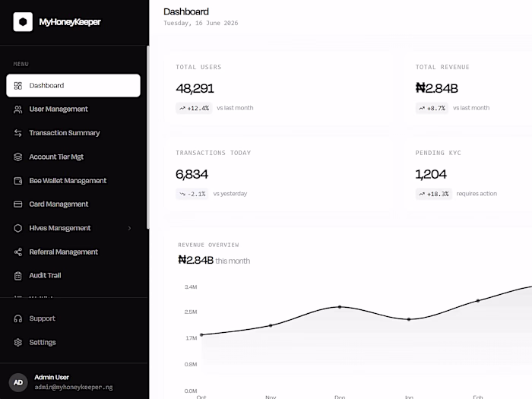
Task: Click the admin@myhoneykeeper.ng email
Action: [x=74, y=387]
